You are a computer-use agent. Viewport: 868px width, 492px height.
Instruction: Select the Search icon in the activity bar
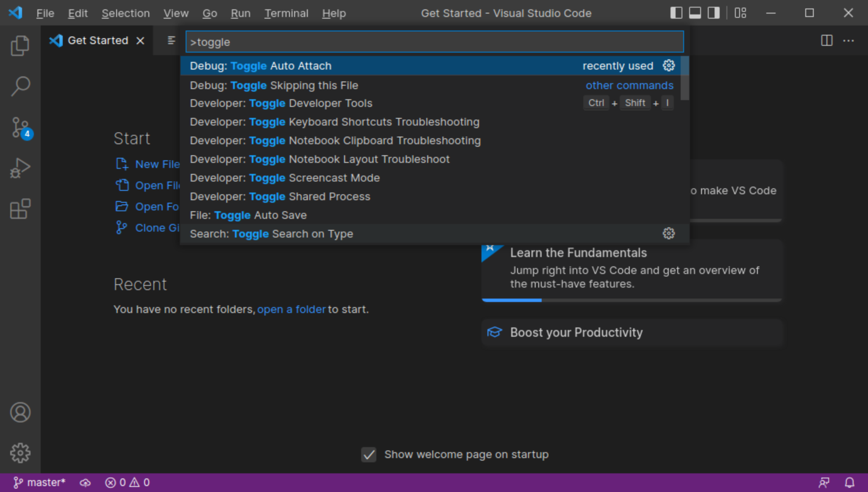coord(20,86)
